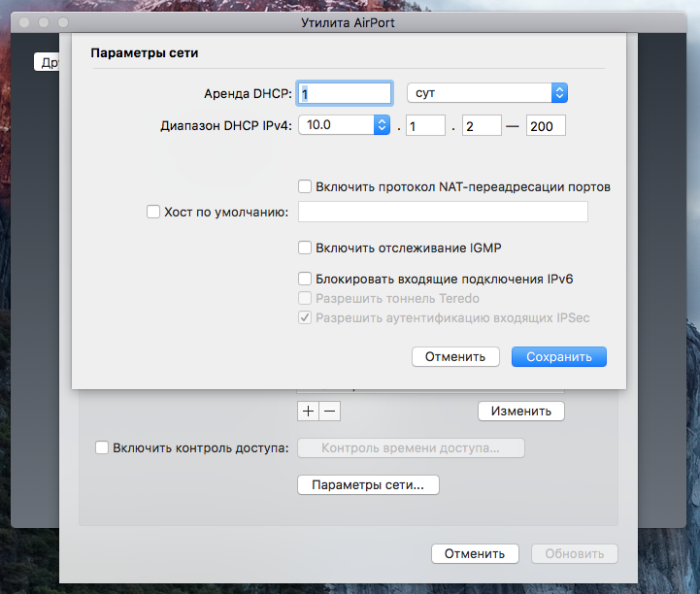Enable NAT port mapping protocol checkbox
Viewport: 700px width, 594px height.
(x=305, y=186)
